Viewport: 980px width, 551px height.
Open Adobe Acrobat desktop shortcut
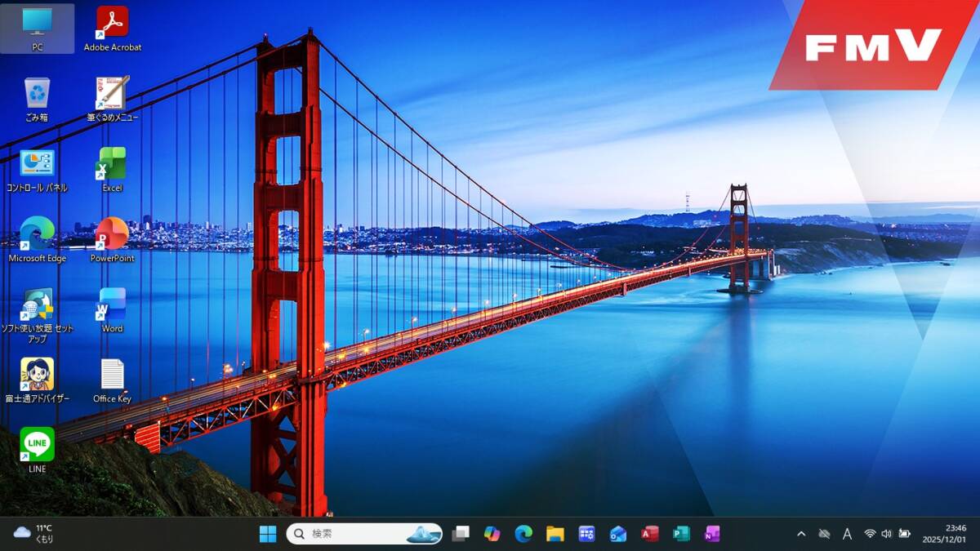pos(112,23)
